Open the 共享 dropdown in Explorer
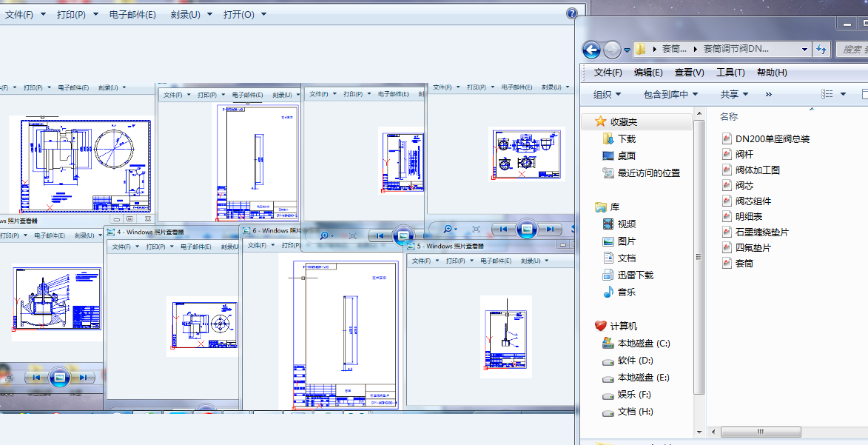Image resolution: width=868 pixels, height=445 pixels. (x=735, y=94)
